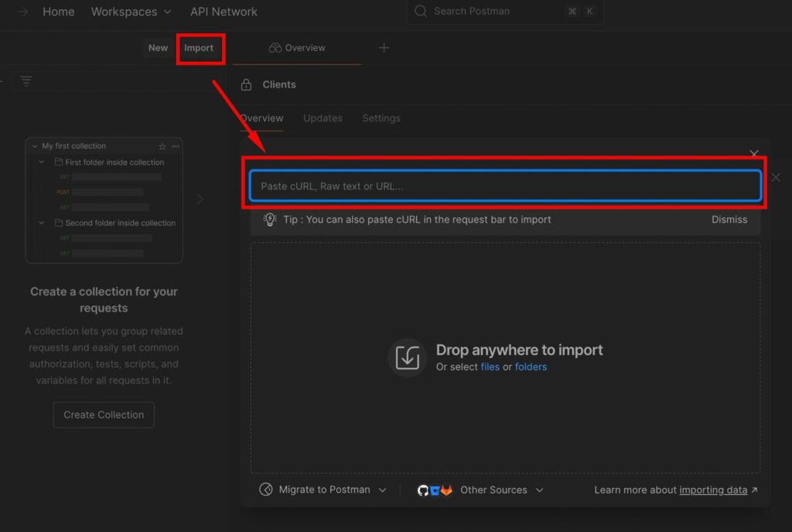Click the Overview tab binoculars icon
This screenshot has width=792, height=532.
[275, 48]
